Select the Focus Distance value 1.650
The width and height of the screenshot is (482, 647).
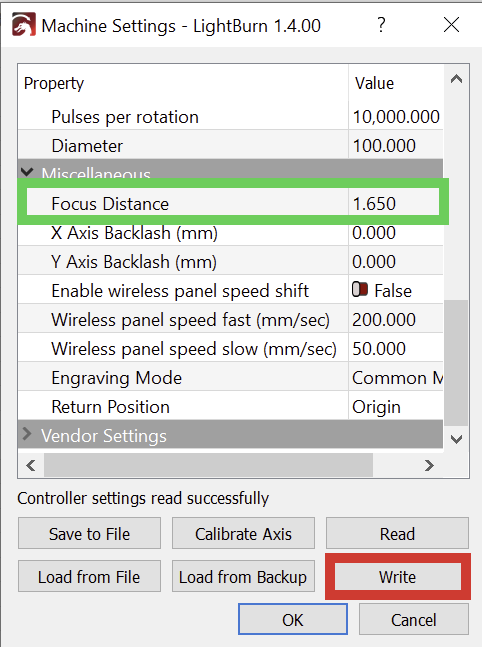tap(374, 203)
